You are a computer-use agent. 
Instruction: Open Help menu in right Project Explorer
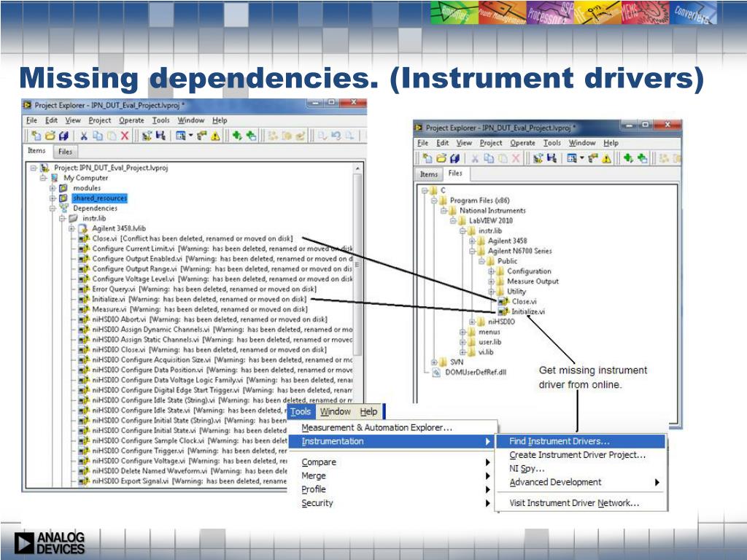611,143
